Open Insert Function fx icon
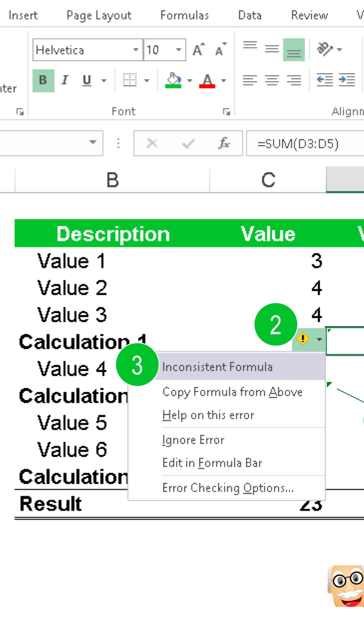This screenshot has height=623, width=364. point(224,143)
